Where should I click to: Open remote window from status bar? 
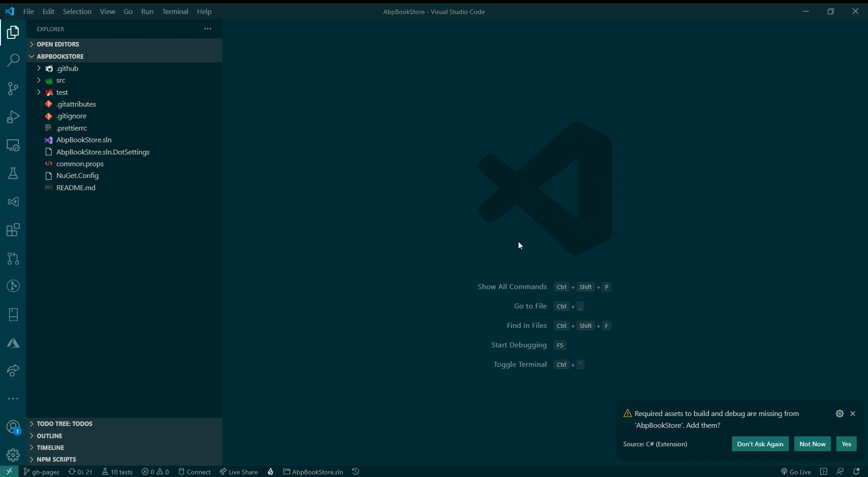tap(9, 472)
